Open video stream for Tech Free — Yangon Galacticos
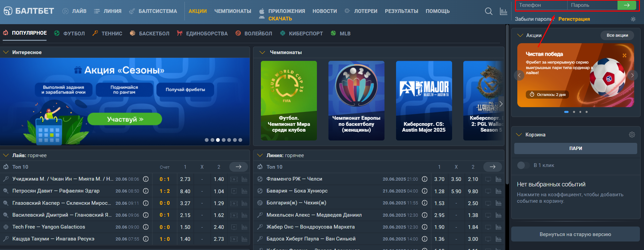 234,227
